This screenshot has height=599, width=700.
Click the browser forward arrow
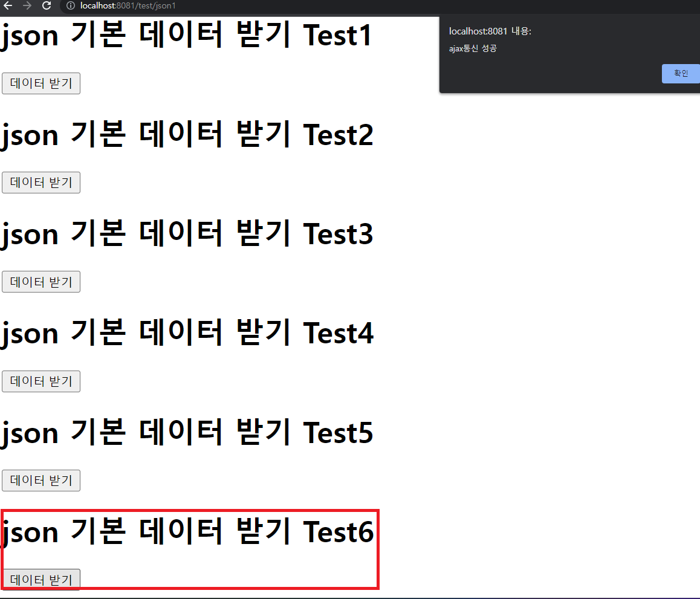pyautogui.click(x=27, y=6)
